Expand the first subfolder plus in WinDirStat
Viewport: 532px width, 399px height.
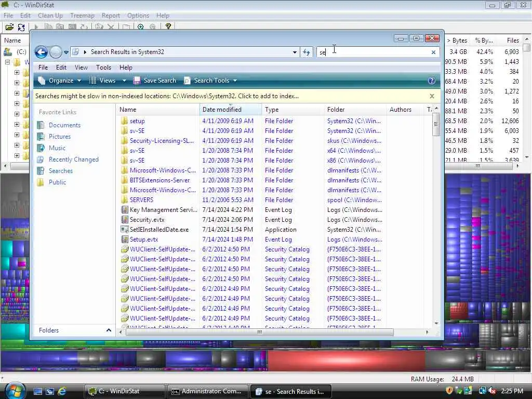(17, 72)
